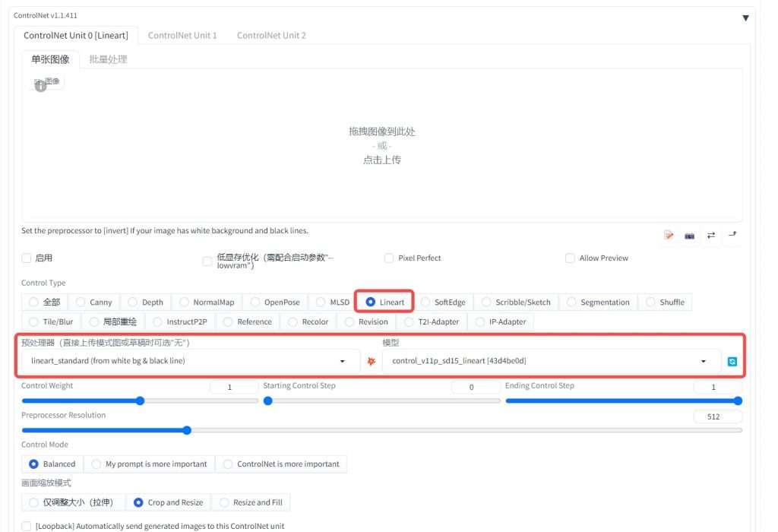
Task: Choose the MLSD control type
Action: coord(333,302)
